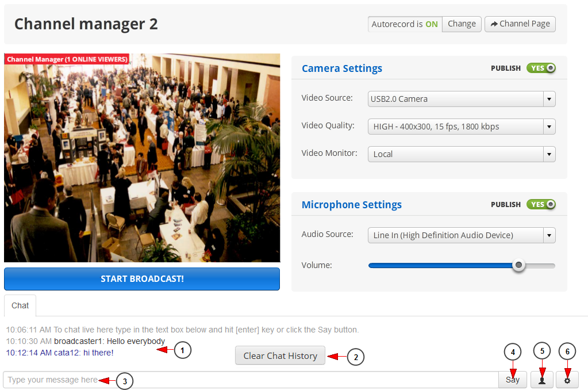Open the Video Source dropdown
The width and height of the screenshot is (588, 390).
pos(462,99)
